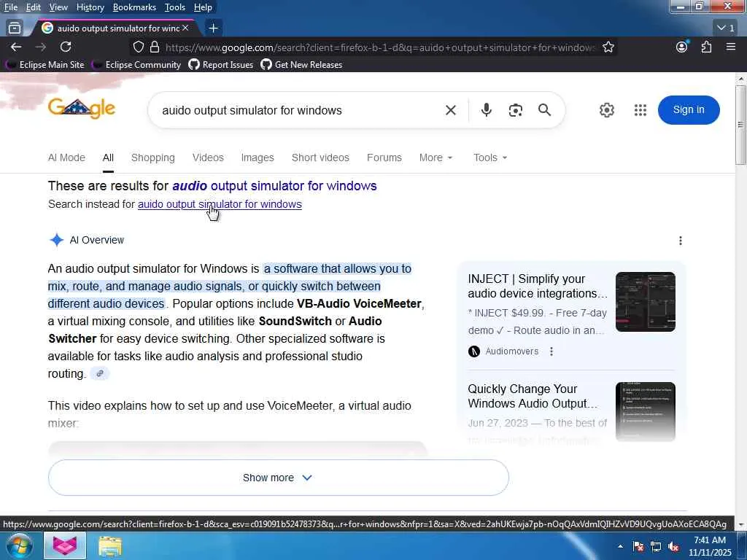Open the History menu
The image size is (747, 560).
tap(90, 7)
